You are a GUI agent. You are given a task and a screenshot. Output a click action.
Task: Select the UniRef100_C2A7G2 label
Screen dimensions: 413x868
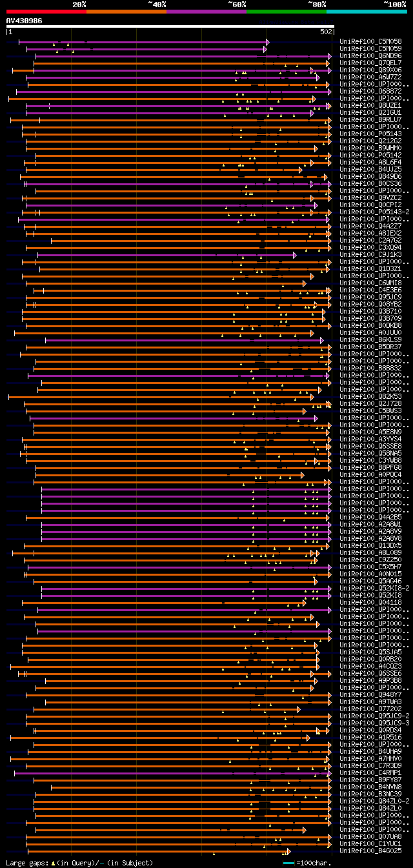tap(370, 240)
